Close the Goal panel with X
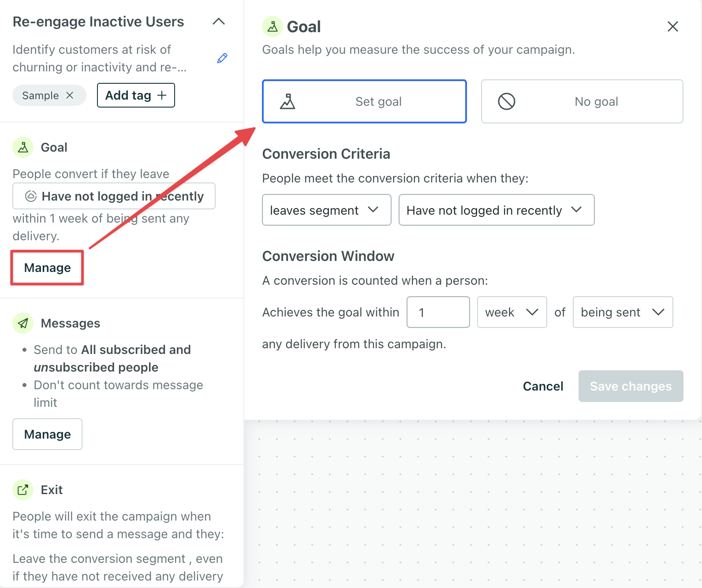The width and height of the screenshot is (702, 588). tap(672, 26)
